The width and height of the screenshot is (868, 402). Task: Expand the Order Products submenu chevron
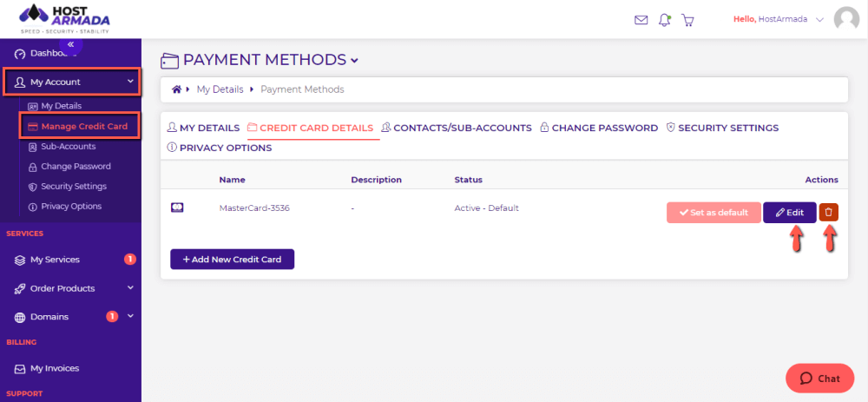point(131,288)
